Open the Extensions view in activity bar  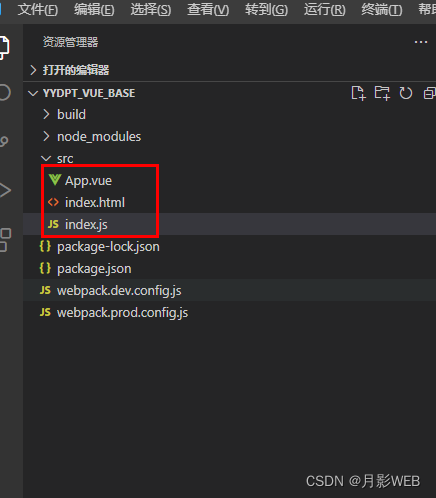coord(5,240)
